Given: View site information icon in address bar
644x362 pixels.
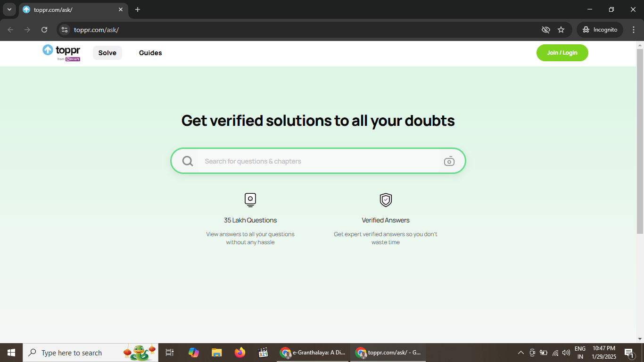Looking at the screenshot, I should 65,30.
